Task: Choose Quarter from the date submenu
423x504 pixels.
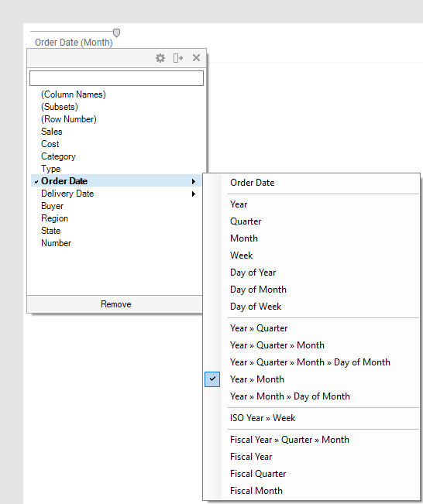Action: click(246, 221)
